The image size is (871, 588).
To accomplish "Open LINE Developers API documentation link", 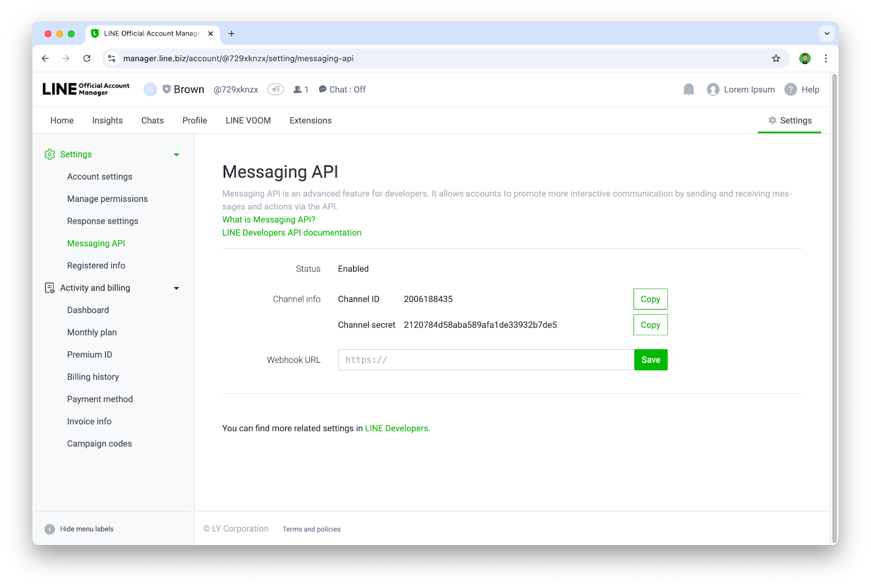I will point(291,233).
